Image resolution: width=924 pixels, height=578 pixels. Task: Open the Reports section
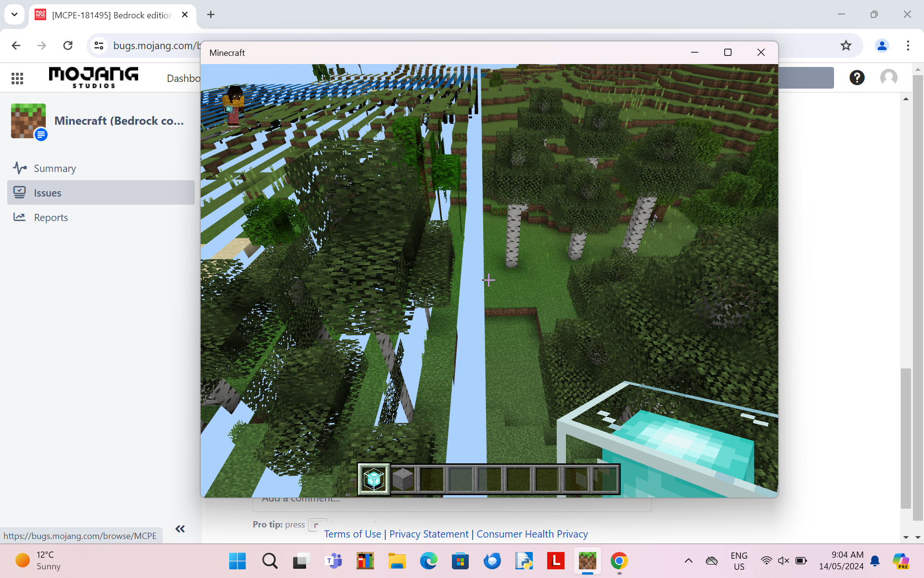tap(51, 218)
